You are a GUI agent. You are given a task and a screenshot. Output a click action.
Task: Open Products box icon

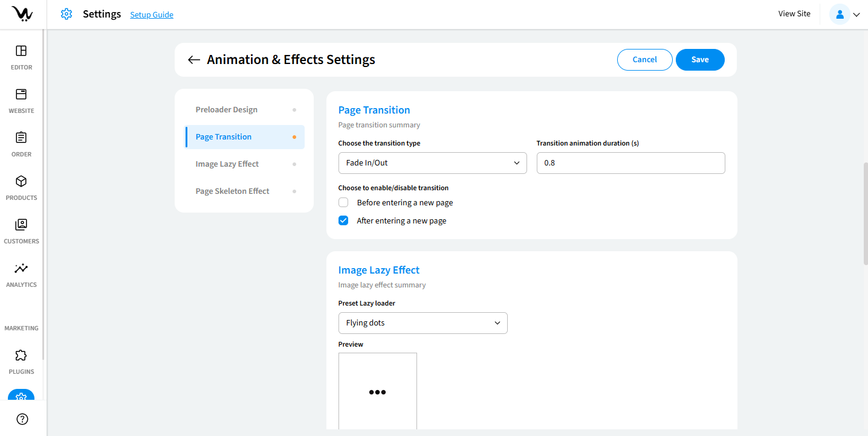21,181
